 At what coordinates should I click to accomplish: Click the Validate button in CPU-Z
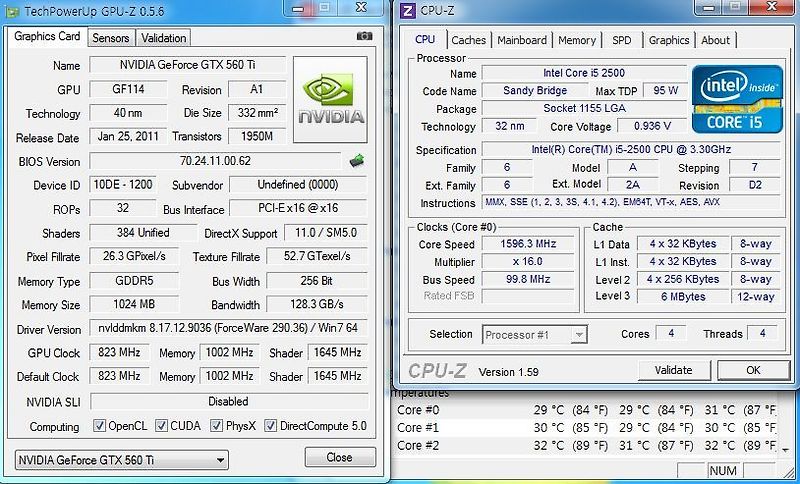point(673,370)
